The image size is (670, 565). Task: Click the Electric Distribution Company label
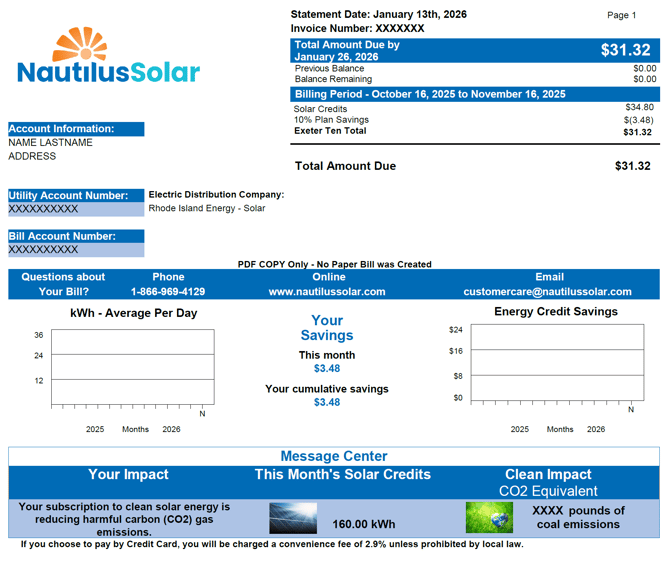click(x=216, y=195)
